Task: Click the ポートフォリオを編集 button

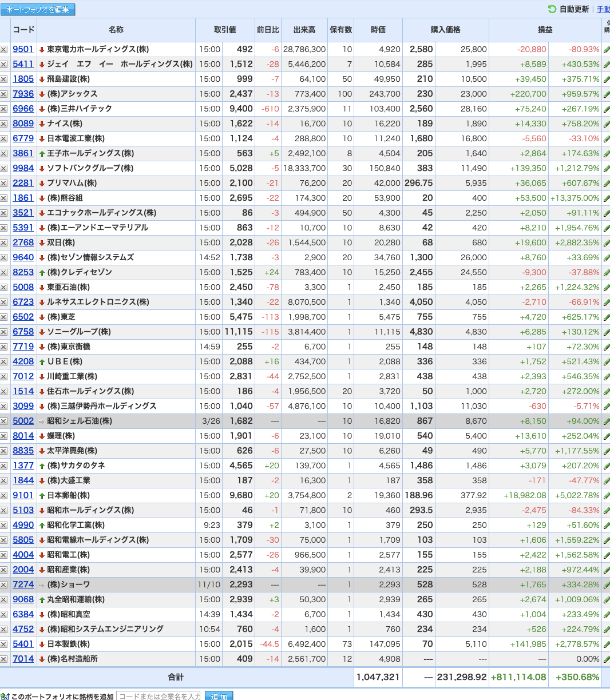Action: (38, 10)
